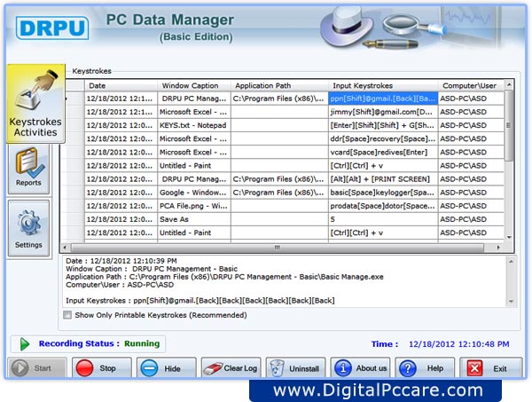
Task: Select '[Alt][Alt] + [PRINT SCREEN]' cell
Action: click(383, 179)
